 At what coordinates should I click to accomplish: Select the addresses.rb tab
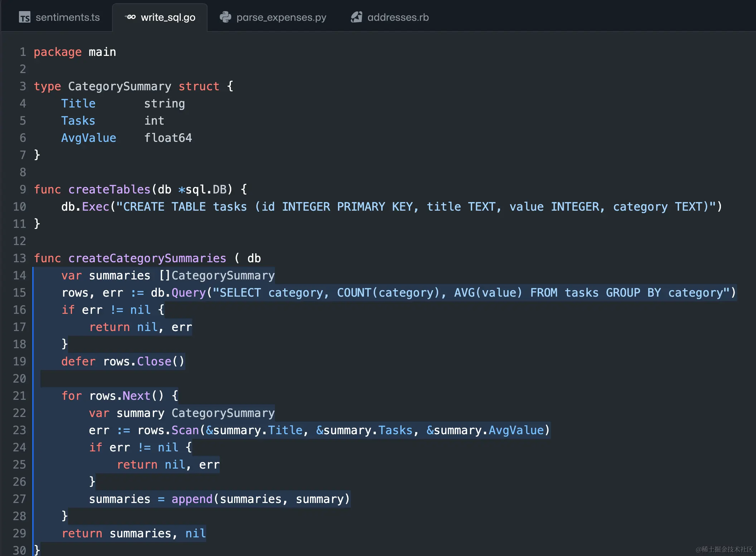click(x=398, y=17)
